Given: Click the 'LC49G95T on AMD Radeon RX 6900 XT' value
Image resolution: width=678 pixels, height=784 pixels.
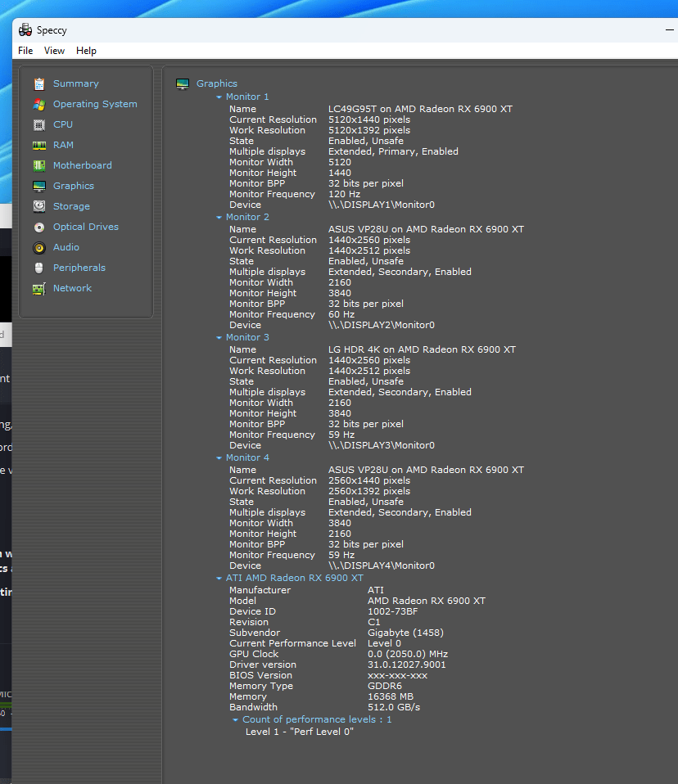Looking at the screenshot, I should point(420,109).
